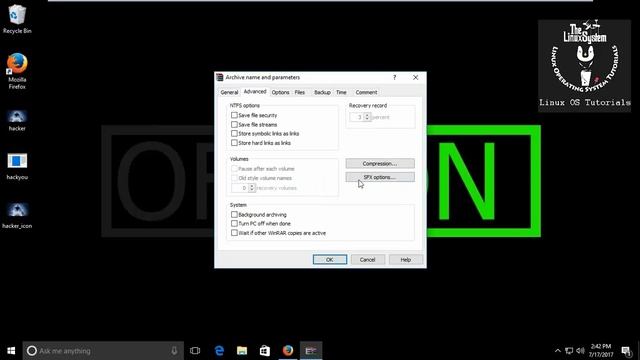640x360 pixels.
Task: Switch to the General tab
Action: coord(229,93)
